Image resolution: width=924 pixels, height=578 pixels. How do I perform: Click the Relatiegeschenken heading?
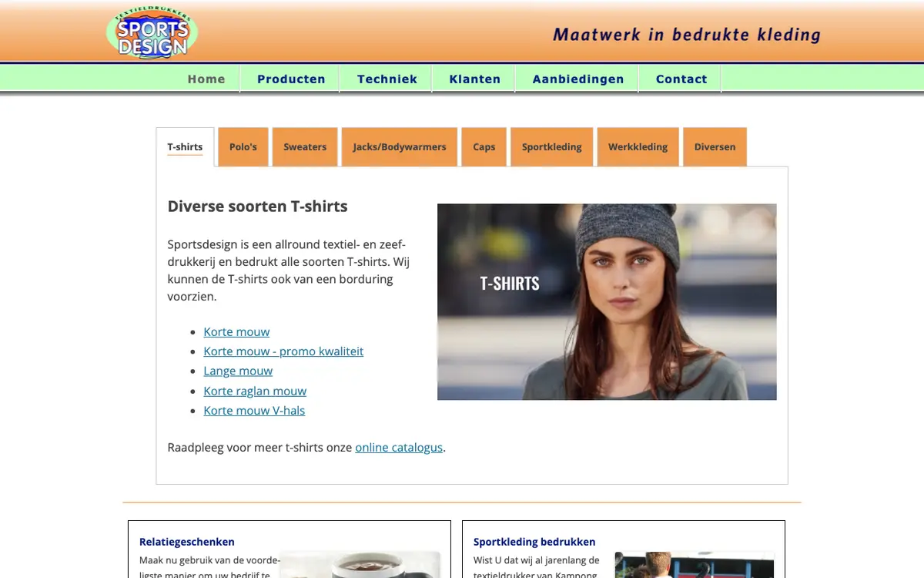[187, 542]
